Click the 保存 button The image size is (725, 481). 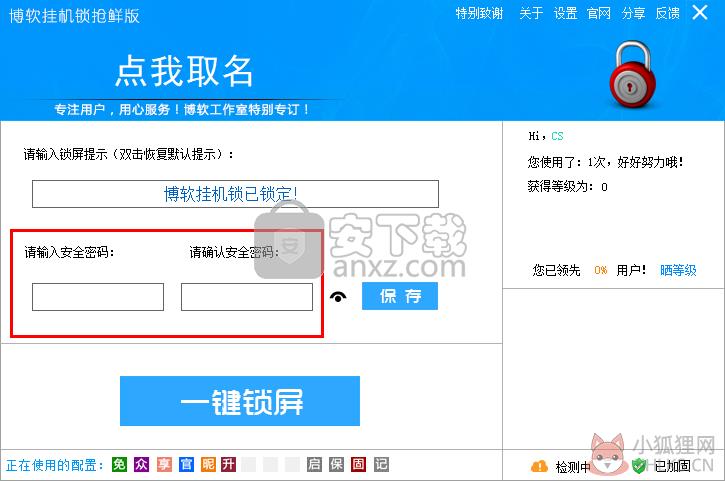pos(400,296)
